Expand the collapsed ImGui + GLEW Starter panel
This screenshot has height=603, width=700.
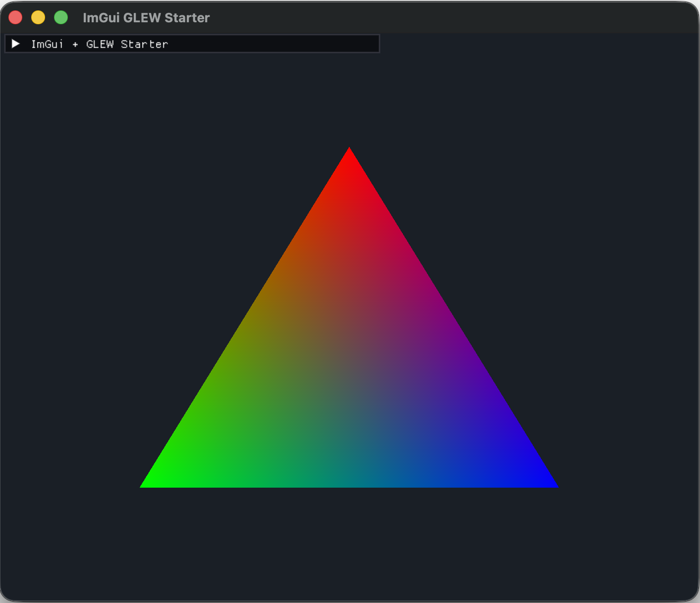coord(16,44)
